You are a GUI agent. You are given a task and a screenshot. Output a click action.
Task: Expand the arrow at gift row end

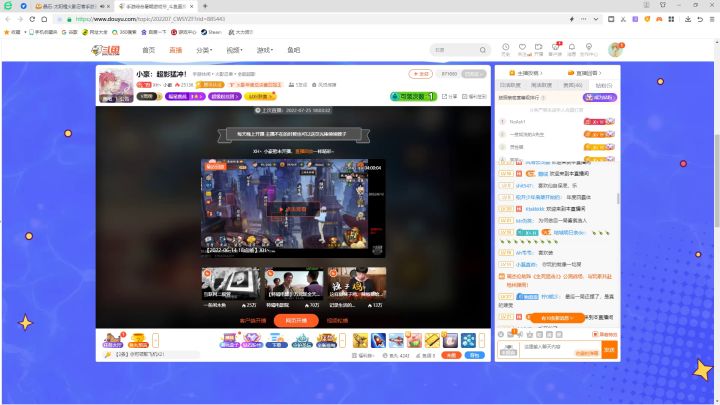click(x=482, y=340)
